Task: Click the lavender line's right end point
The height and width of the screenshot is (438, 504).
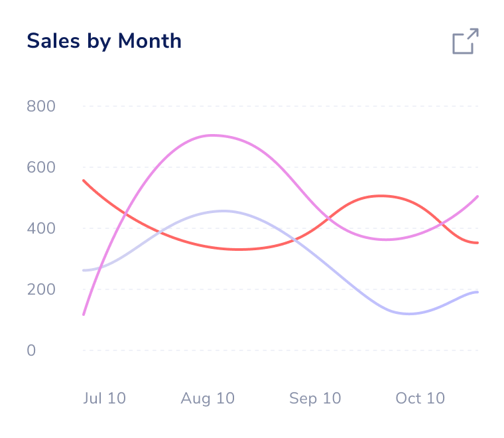Action: coord(477,292)
